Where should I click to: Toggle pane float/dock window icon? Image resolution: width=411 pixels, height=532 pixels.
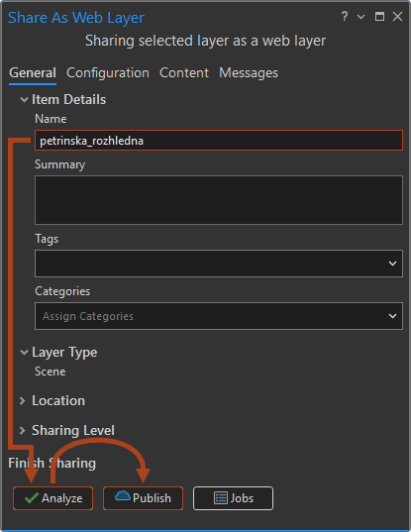coord(379,16)
